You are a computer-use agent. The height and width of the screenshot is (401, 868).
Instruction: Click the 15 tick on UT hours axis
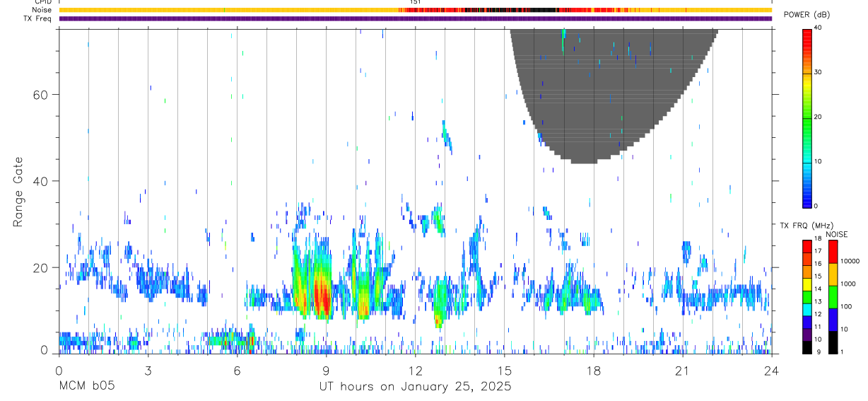[504, 370]
